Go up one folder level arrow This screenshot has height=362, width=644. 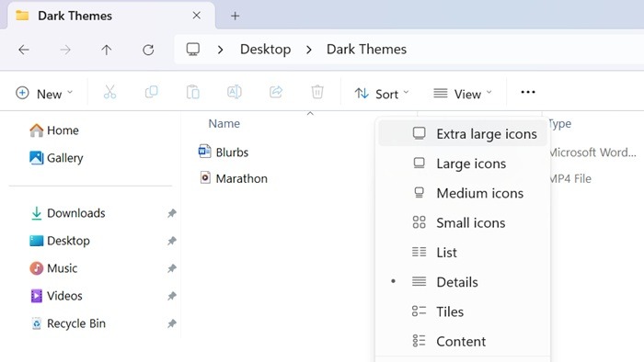[107, 50]
